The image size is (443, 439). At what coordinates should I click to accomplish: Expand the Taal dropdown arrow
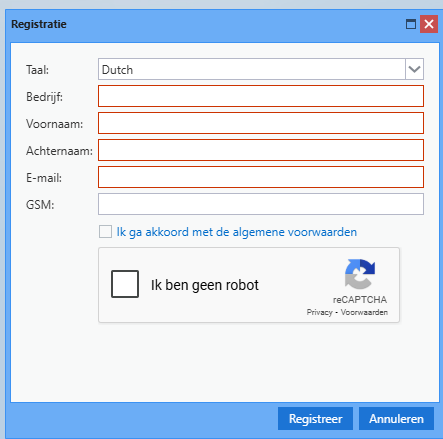pyautogui.click(x=414, y=69)
